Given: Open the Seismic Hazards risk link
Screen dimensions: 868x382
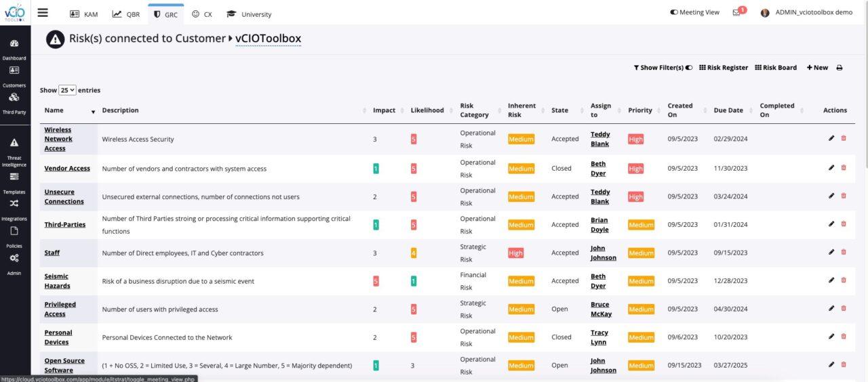Looking at the screenshot, I should 57,281.
